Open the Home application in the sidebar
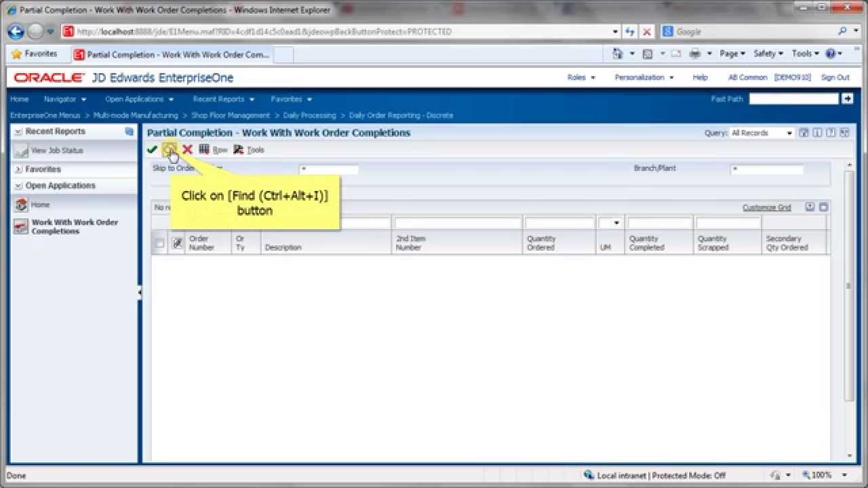This screenshot has width=868, height=488. click(40, 205)
